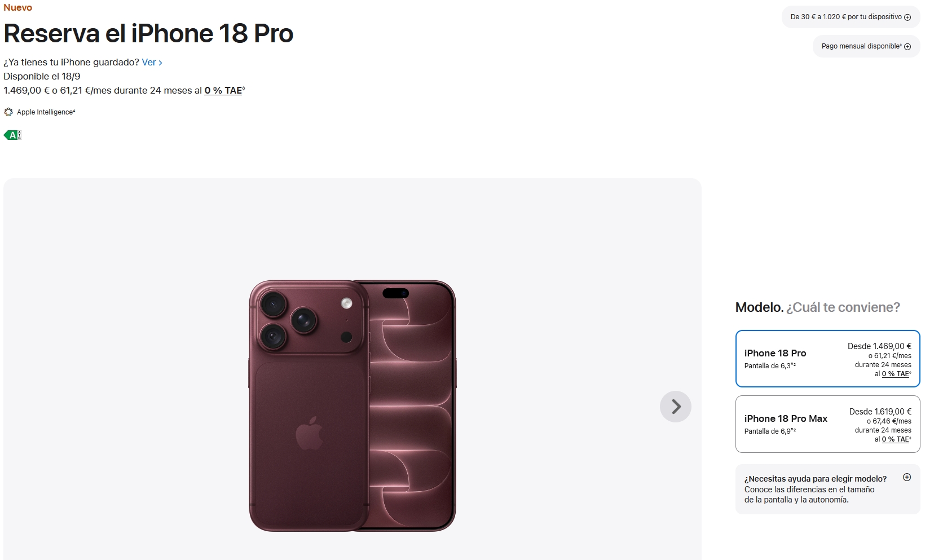Click the next image arrow in gallery
The image size is (934, 560).
click(x=675, y=406)
